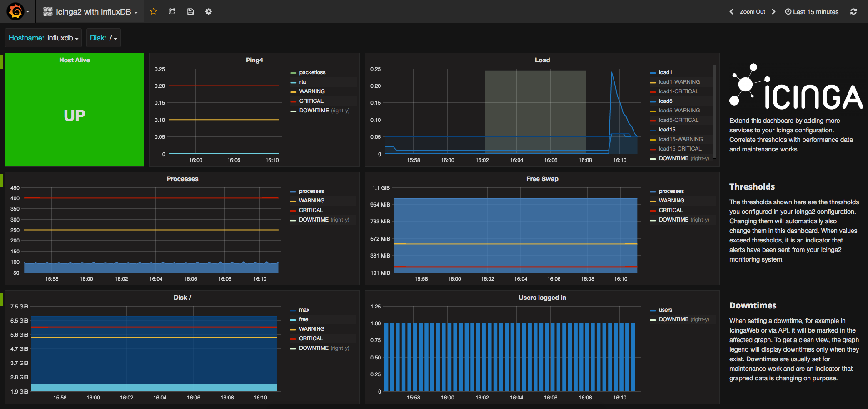
Task: Toggle free series in Disk legend
Action: [x=304, y=319]
